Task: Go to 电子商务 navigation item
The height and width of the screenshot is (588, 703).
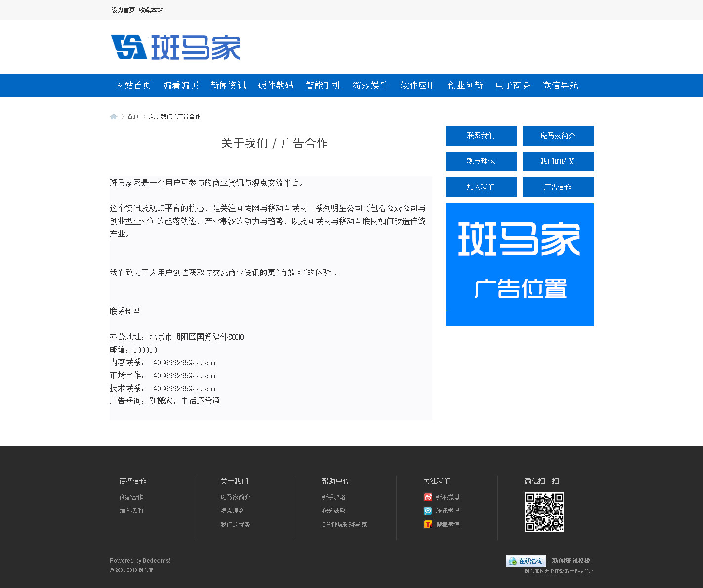Action: 513,86
